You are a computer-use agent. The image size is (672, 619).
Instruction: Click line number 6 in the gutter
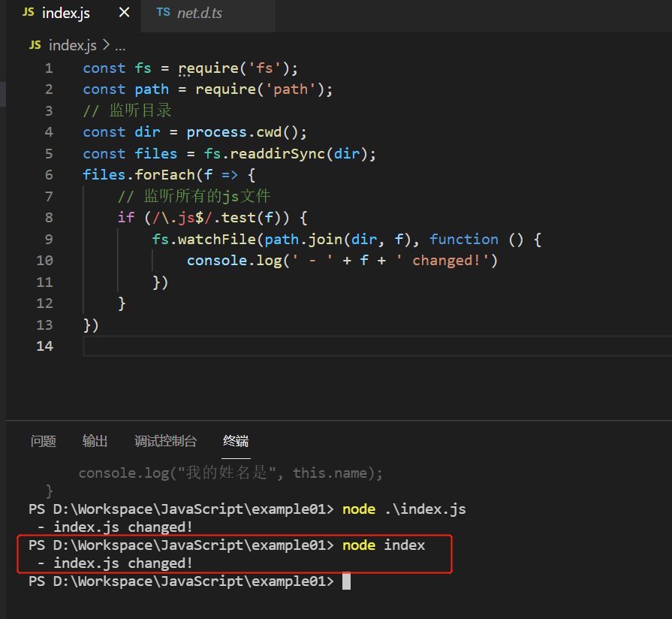pos(49,175)
